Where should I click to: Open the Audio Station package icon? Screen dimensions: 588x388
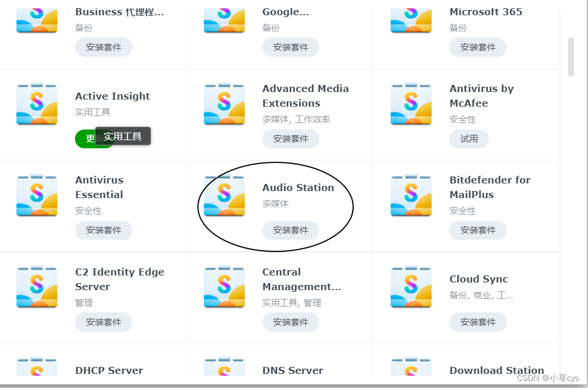point(224,195)
